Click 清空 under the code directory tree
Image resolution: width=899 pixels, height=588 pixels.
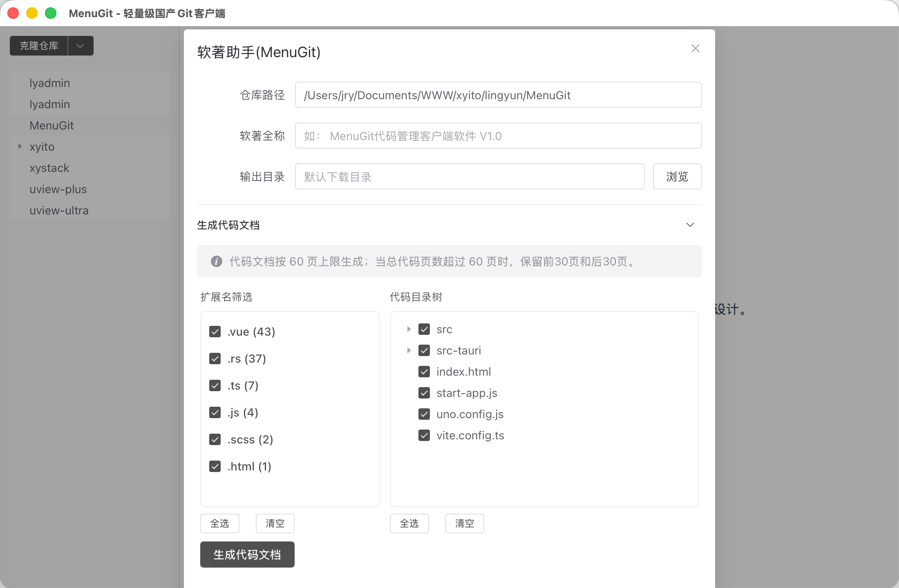tap(464, 523)
